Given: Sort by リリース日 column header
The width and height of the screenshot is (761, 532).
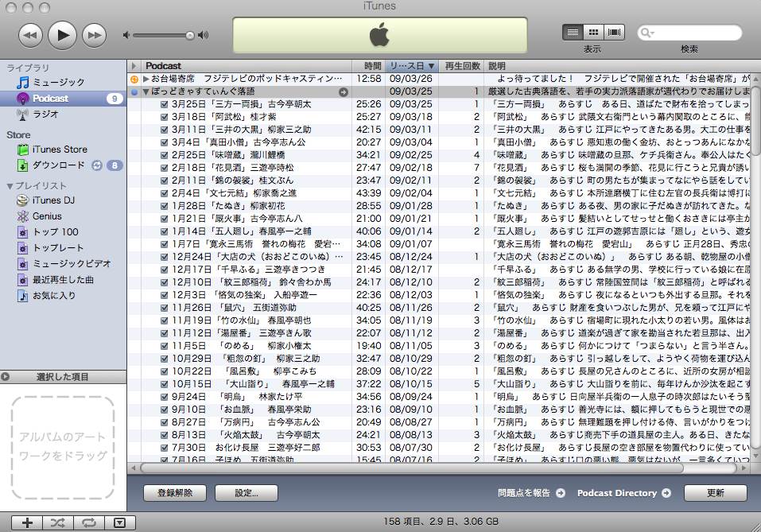Looking at the screenshot, I should pos(412,66).
